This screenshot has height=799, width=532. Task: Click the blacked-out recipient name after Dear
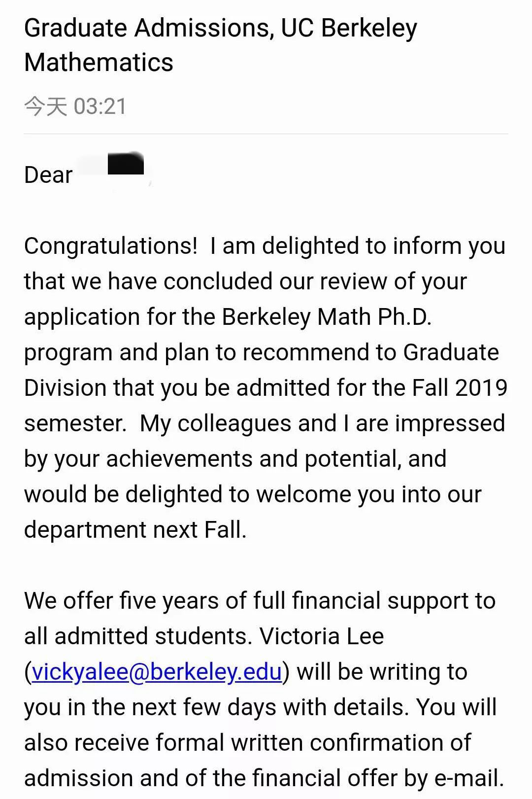tap(126, 164)
